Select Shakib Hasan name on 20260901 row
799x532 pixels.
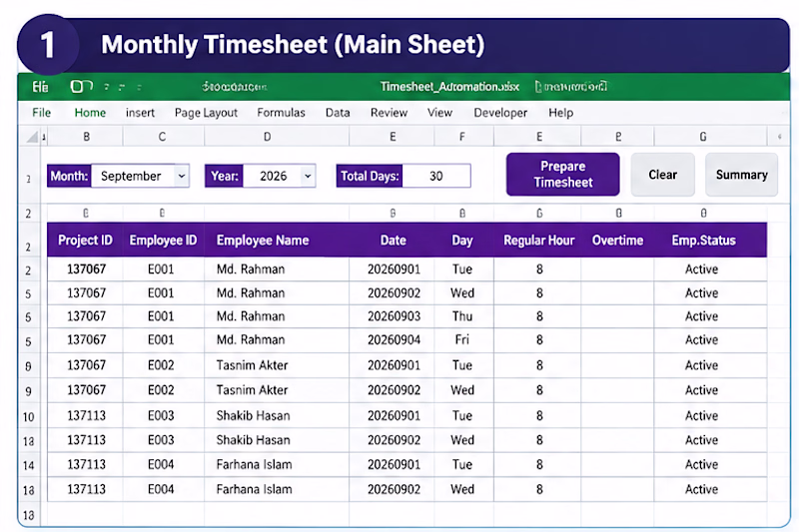pos(277,415)
